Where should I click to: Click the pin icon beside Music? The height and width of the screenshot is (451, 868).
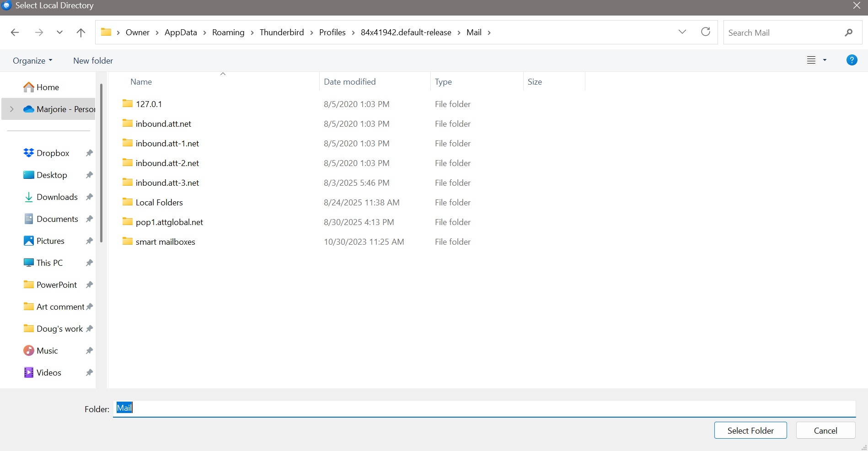point(89,350)
